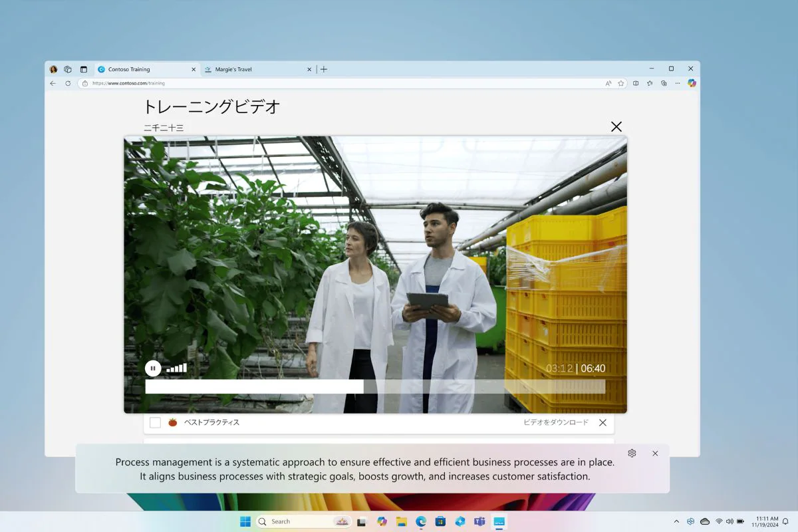Viewport: 798px width, 532px height.
Task: Click the video volume level bars
Action: pos(176,368)
